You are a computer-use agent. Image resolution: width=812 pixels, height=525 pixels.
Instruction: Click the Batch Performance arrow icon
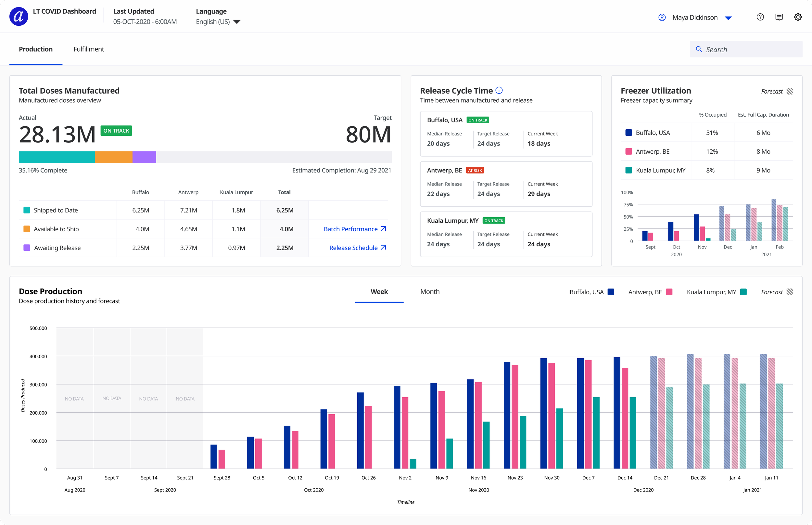383,229
